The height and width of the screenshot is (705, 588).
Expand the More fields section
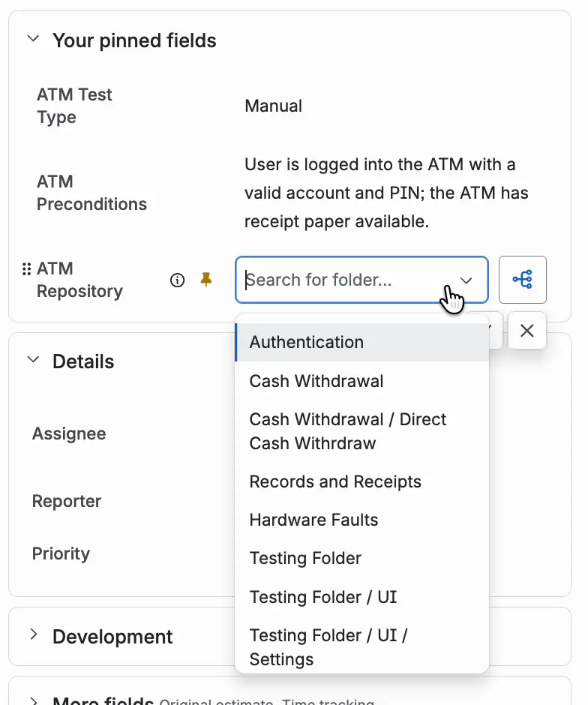[33, 700]
